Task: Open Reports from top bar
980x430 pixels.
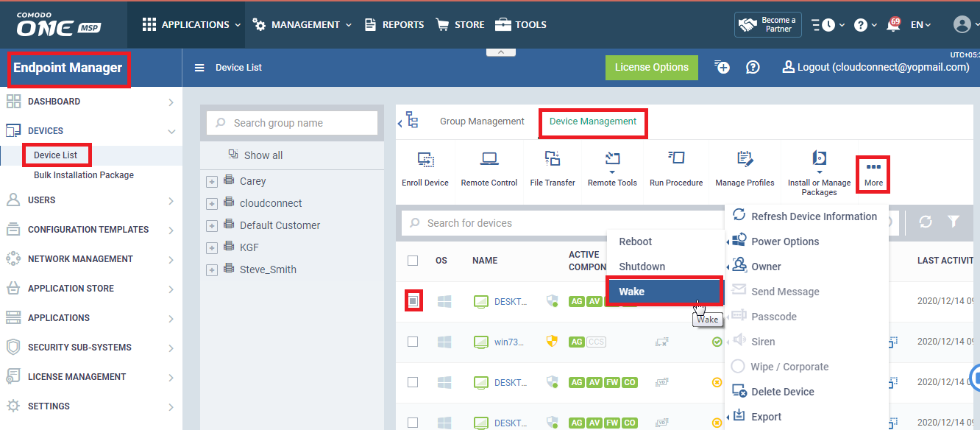Action: [x=394, y=24]
